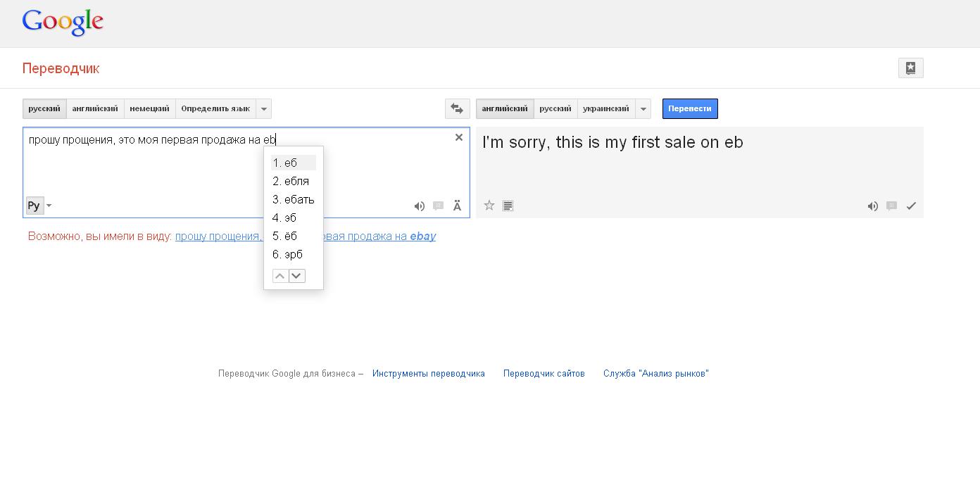This screenshot has height=504, width=980.
Task: Listen to the translated English text
Action: [873, 206]
